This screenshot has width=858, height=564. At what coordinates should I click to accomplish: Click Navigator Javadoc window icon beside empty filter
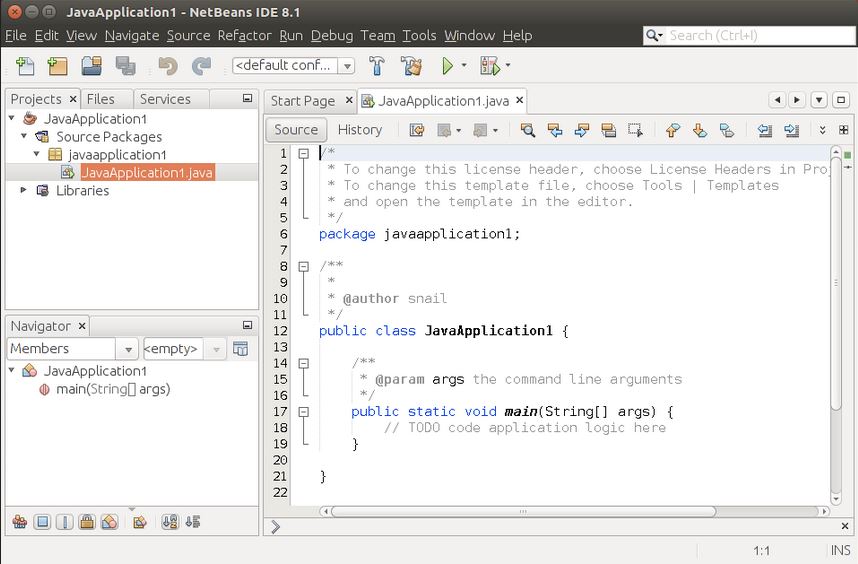point(240,348)
